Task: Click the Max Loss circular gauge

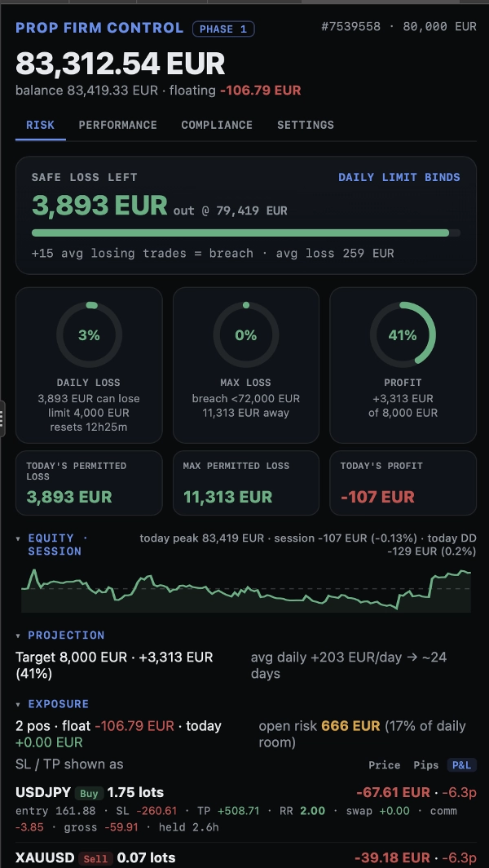Action: pyautogui.click(x=245, y=335)
